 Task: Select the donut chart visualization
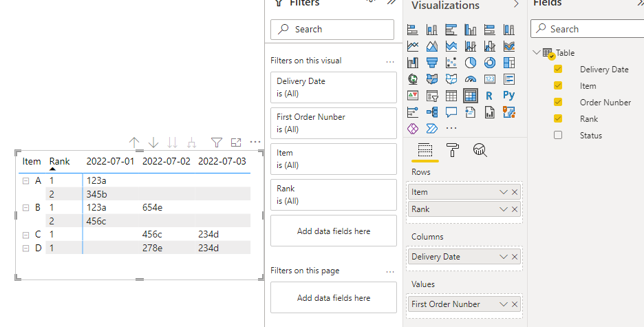point(490,63)
